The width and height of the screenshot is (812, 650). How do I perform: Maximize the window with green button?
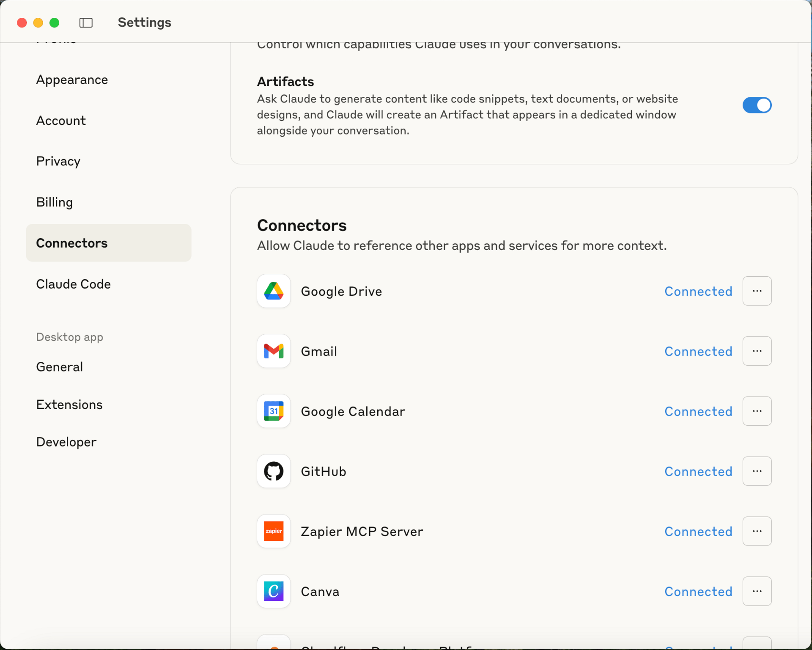tap(54, 22)
